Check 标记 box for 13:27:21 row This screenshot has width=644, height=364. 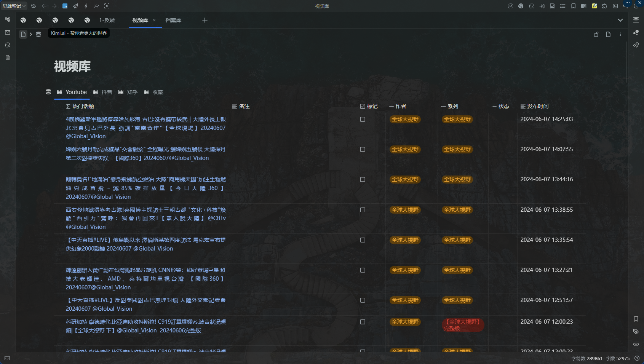coord(363,270)
